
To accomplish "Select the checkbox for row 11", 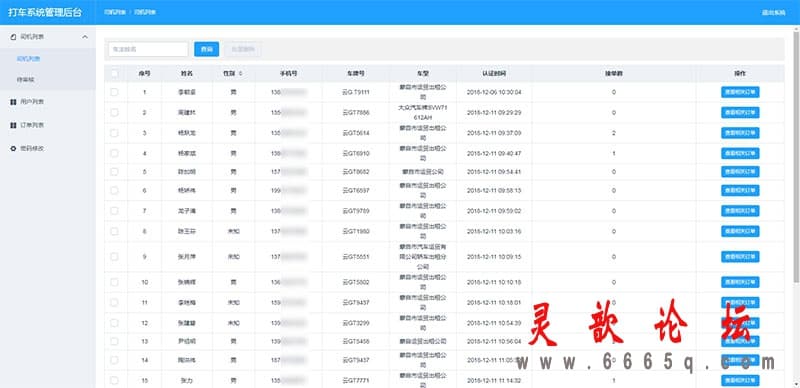I will tap(114, 302).
